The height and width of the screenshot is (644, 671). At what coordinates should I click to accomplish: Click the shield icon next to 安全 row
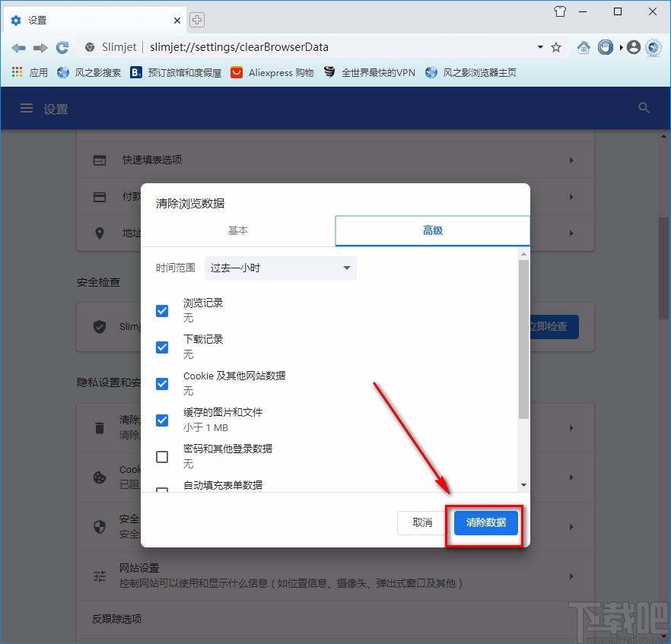click(99, 526)
